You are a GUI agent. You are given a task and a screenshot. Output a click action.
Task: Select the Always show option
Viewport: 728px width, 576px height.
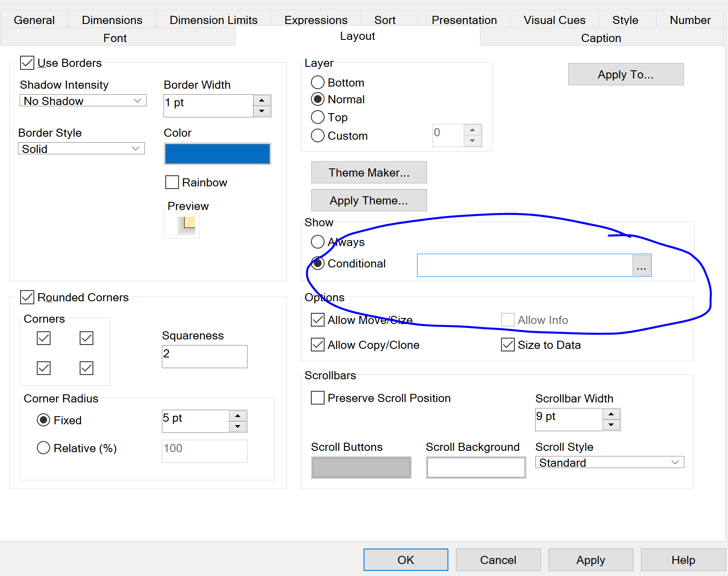pyautogui.click(x=318, y=242)
